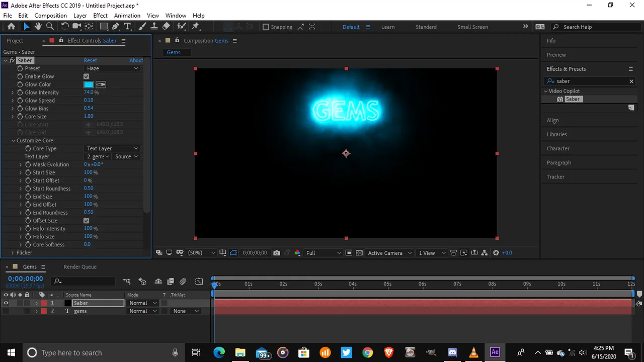Viewport: 644px width, 362px height.
Task: Click the Draft 3D icon in timeline
Action: [x=142, y=282]
